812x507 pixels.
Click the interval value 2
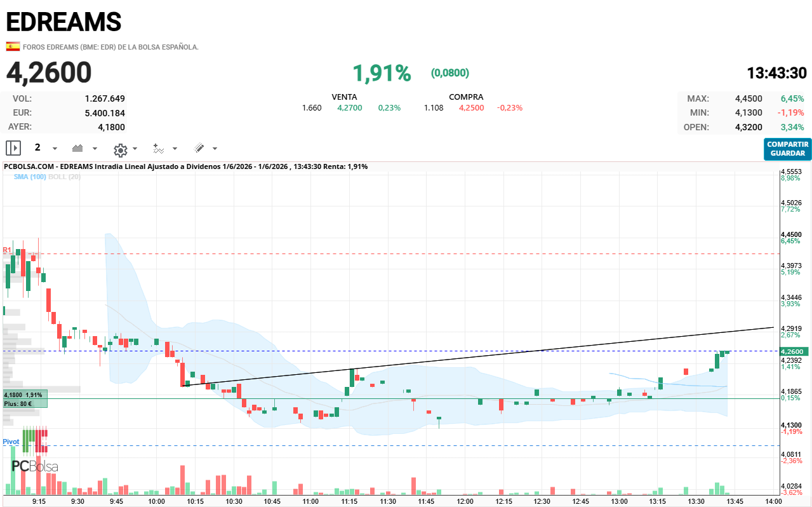tap(37, 147)
